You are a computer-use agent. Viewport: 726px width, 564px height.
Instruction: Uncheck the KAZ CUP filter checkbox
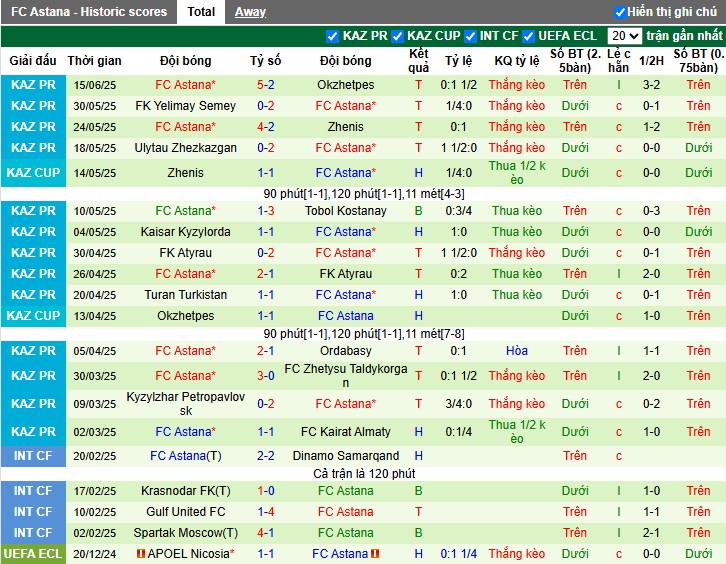(x=397, y=36)
